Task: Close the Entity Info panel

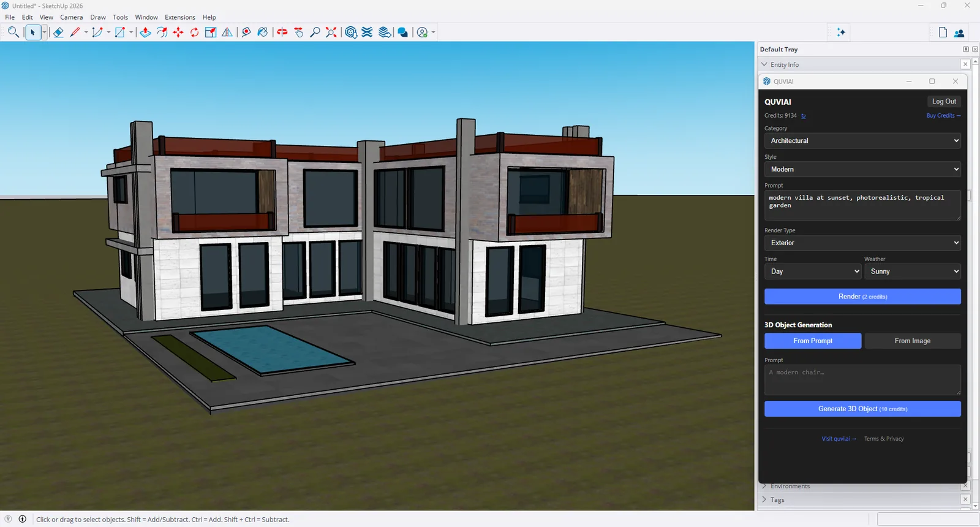Action: tap(965, 64)
